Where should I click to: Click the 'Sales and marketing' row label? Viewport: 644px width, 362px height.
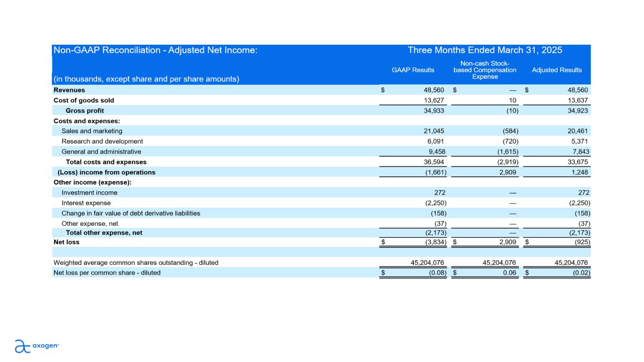[x=92, y=131]
